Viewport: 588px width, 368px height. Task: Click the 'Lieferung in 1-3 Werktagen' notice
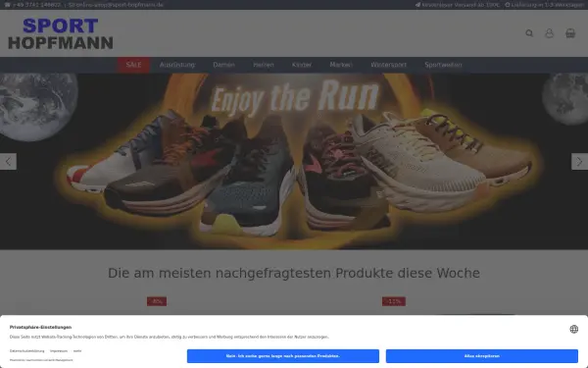click(545, 5)
